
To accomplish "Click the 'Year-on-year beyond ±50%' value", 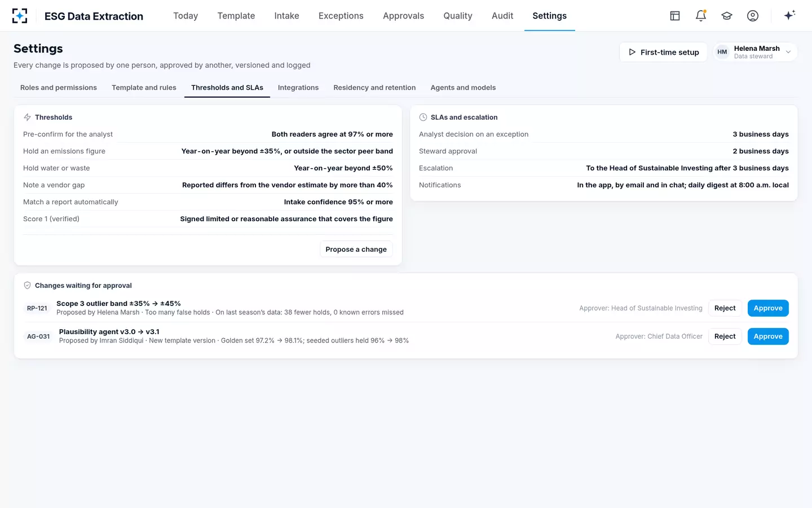I will tap(343, 168).
